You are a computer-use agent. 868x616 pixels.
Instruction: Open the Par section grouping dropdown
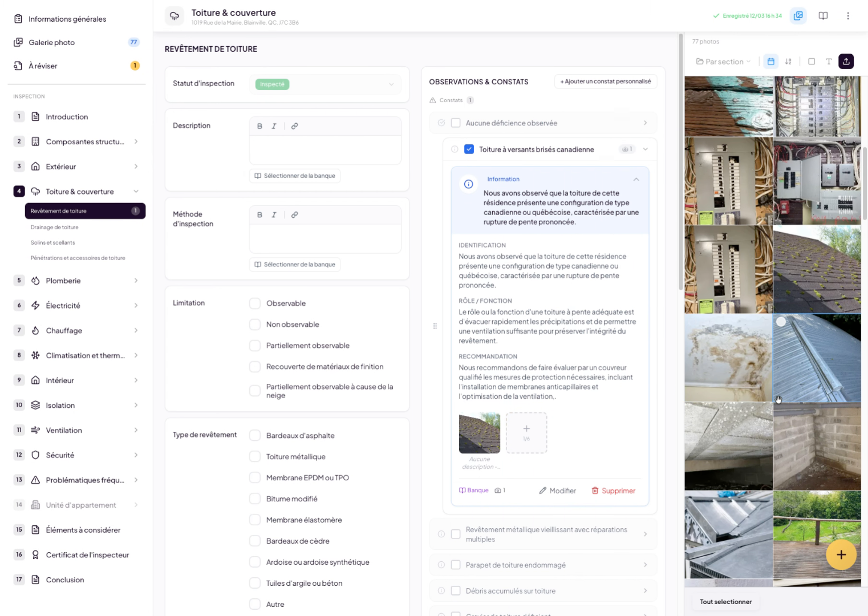[723, 62]
